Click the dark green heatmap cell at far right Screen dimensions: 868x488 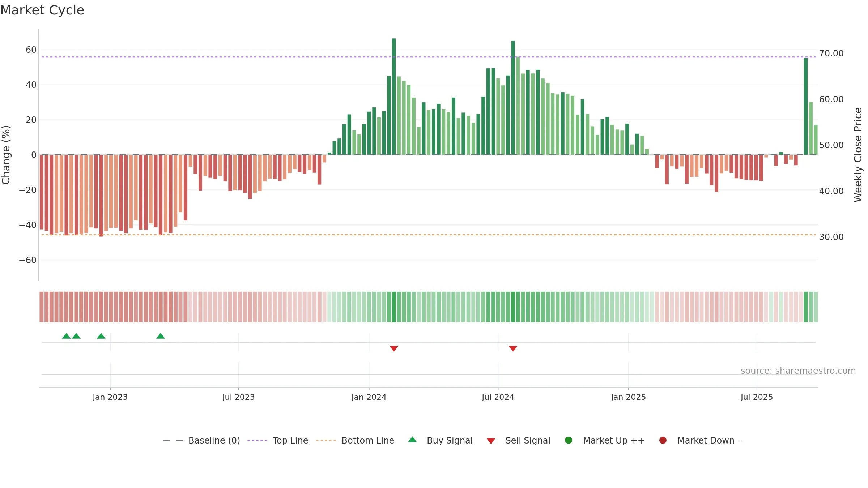(806, 307)
